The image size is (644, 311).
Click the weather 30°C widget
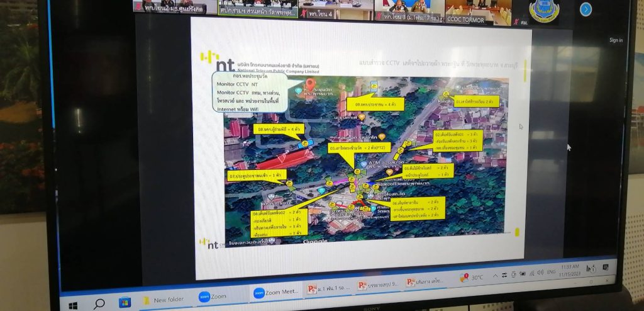[x=473, y=277]
